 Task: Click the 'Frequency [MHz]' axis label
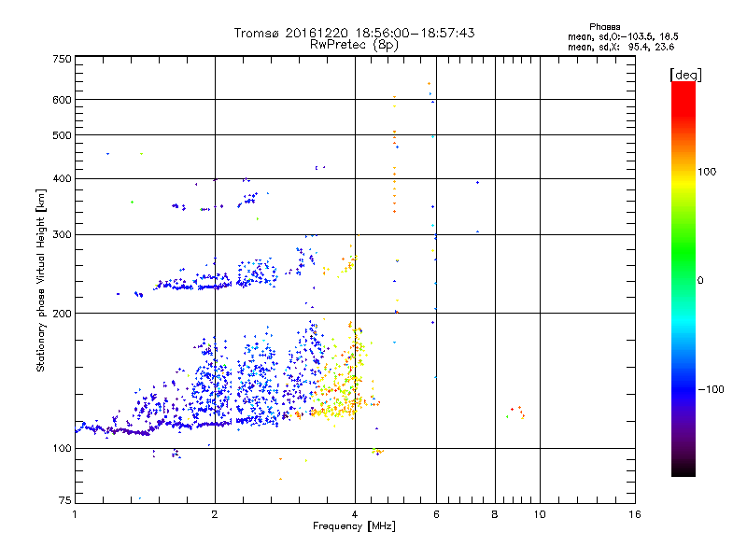click(354, 526)
